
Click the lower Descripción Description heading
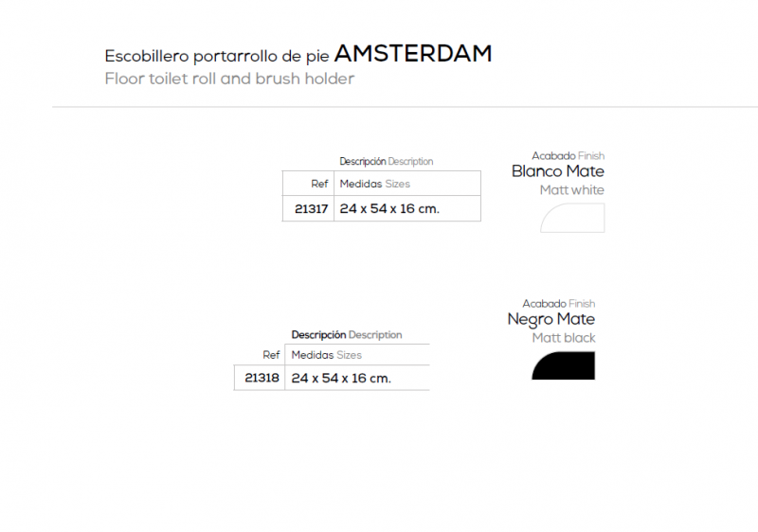[x=347, y=334]
